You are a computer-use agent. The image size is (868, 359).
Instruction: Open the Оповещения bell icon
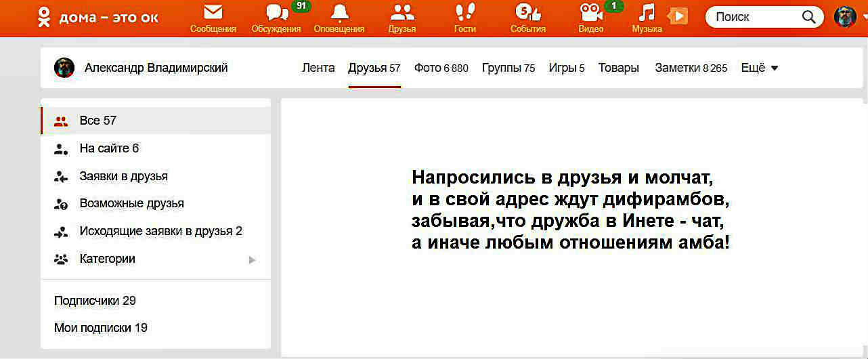click(339, 12)
